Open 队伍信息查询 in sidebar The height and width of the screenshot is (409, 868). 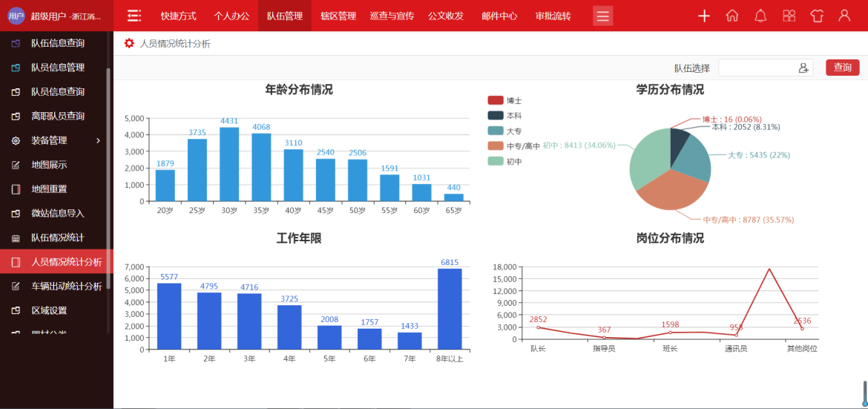tap(58, 43)
